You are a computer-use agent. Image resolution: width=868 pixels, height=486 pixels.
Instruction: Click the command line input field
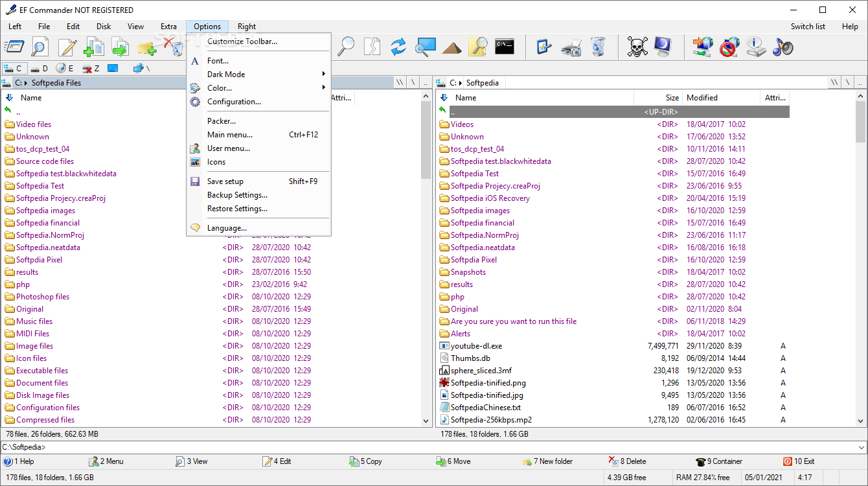point(428,447)
